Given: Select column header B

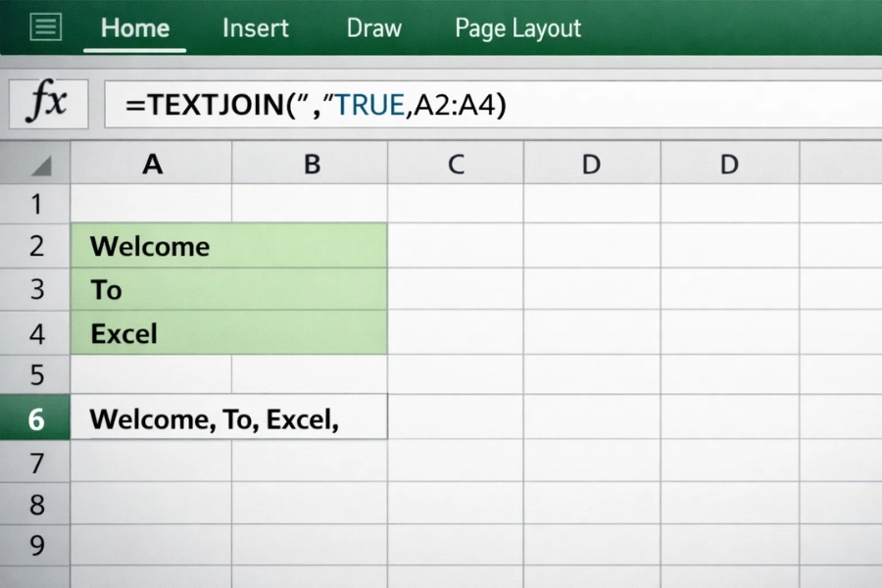Looking at the screenshot, I should pyautogui.click(x=311, y=164).
